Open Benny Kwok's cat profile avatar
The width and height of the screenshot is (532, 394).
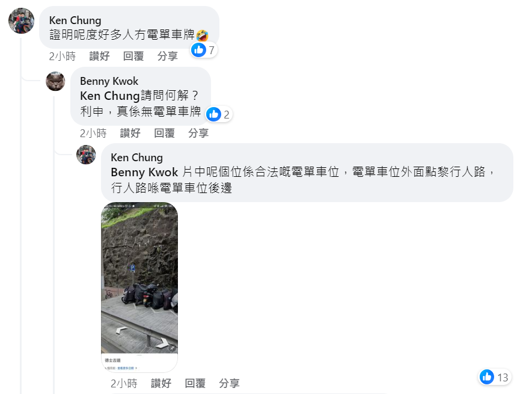coord(55,81)
